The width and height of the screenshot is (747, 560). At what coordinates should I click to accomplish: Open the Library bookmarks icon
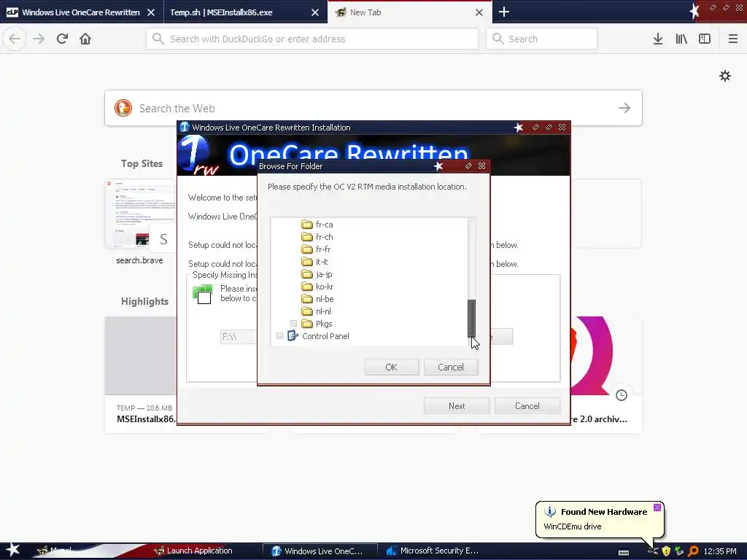point(681,39)
